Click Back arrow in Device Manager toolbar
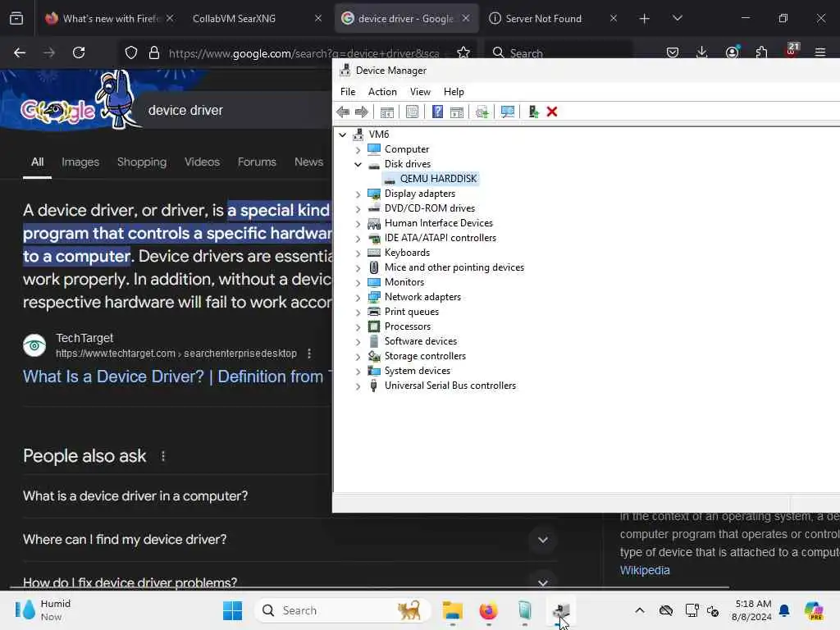Image resolution: width=840 pixels, height=630 pixels. click(343, 112)
